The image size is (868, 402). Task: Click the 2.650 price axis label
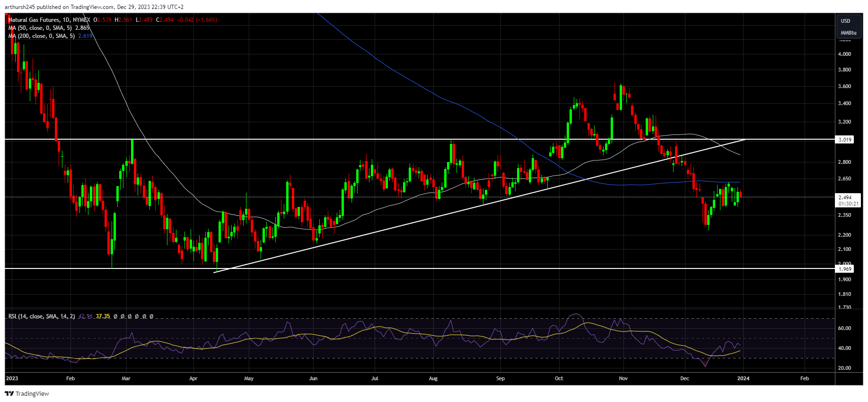click(x=844, y=179)
